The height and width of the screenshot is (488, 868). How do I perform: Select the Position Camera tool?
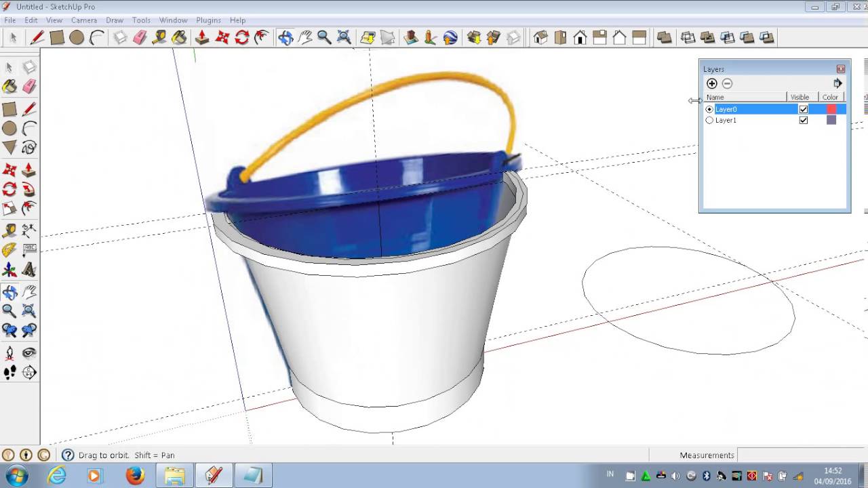(x=9, y=353)
